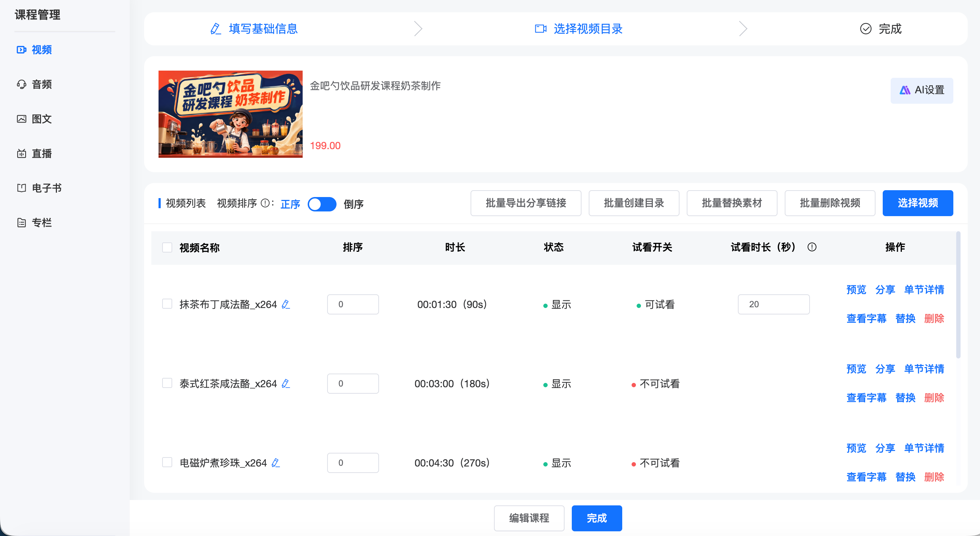Image resolution: width=980 pixels, height=536 pixels.
Task: Click the 编辑课程 button at the bottom
Action: 529,518
